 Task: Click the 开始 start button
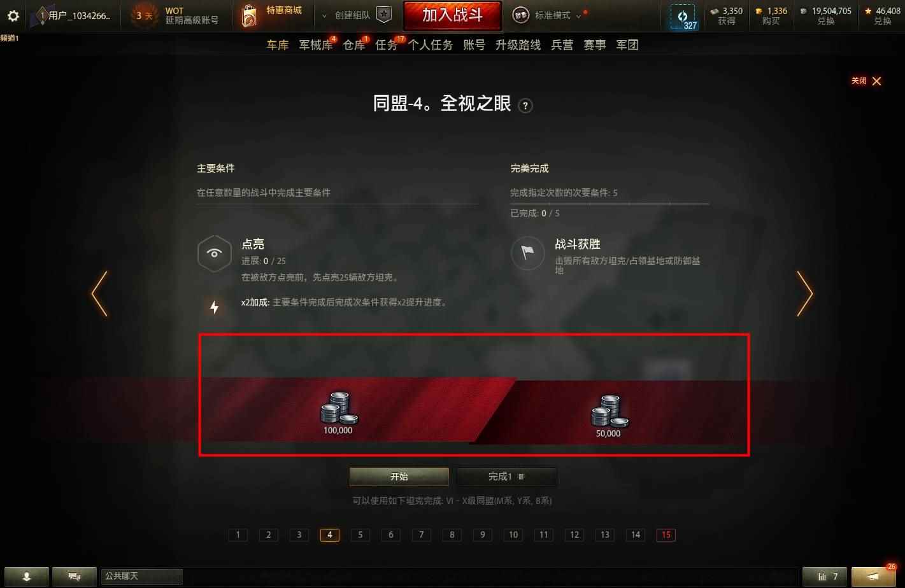click(x=399, y=477)
